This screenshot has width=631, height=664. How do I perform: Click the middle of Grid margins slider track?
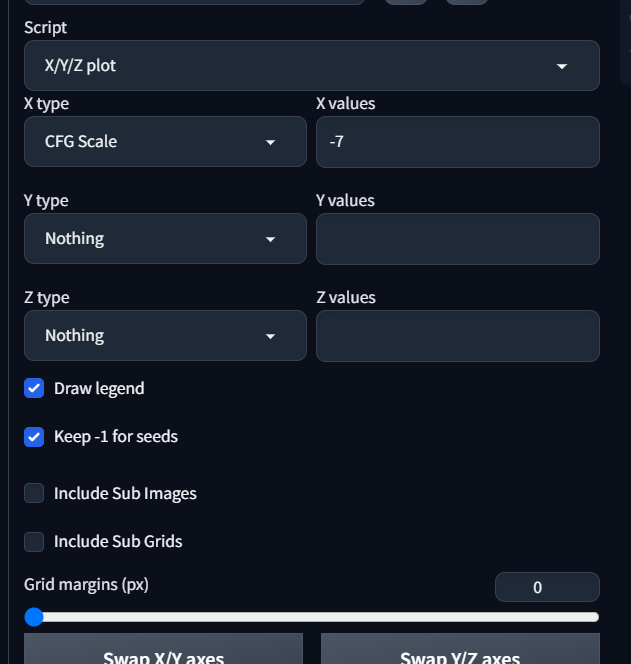click(316, 617)
